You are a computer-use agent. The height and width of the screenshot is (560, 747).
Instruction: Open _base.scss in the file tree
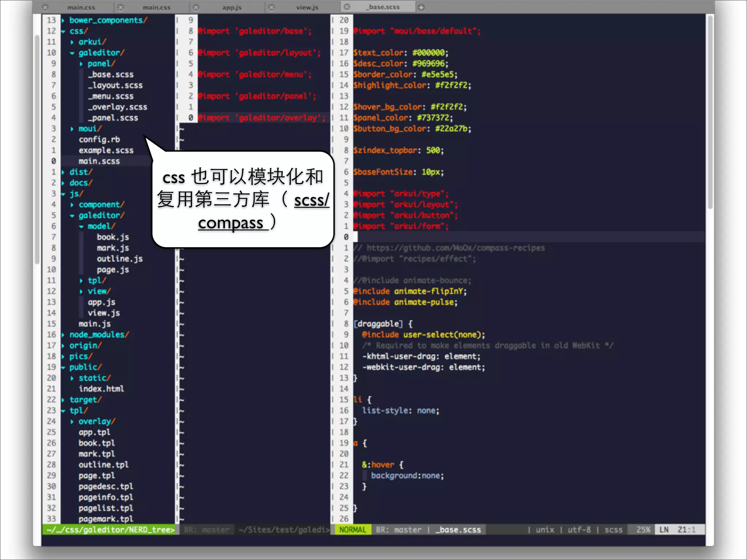pos(111,74)
